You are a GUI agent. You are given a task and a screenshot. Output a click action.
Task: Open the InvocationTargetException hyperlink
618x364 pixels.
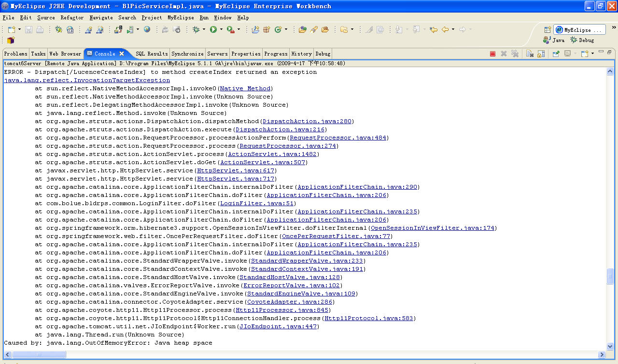pyautogui.click(x=86, y=80)
